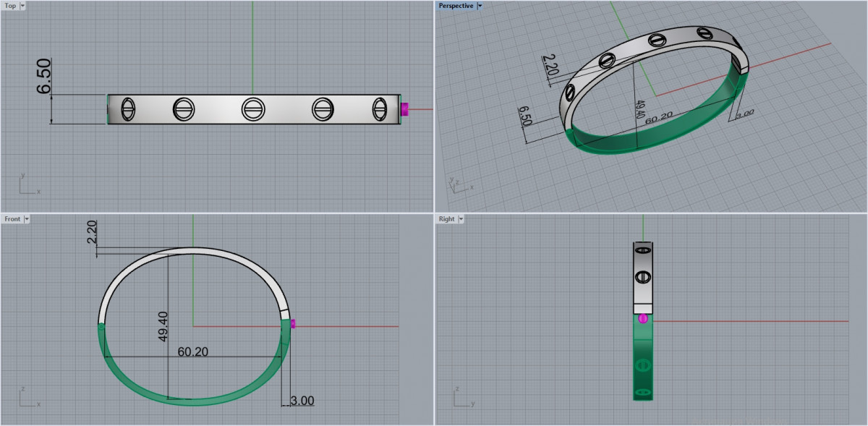Open the Top viewport dropdown arrow
The image size is (868, 426).
[22, 6]
